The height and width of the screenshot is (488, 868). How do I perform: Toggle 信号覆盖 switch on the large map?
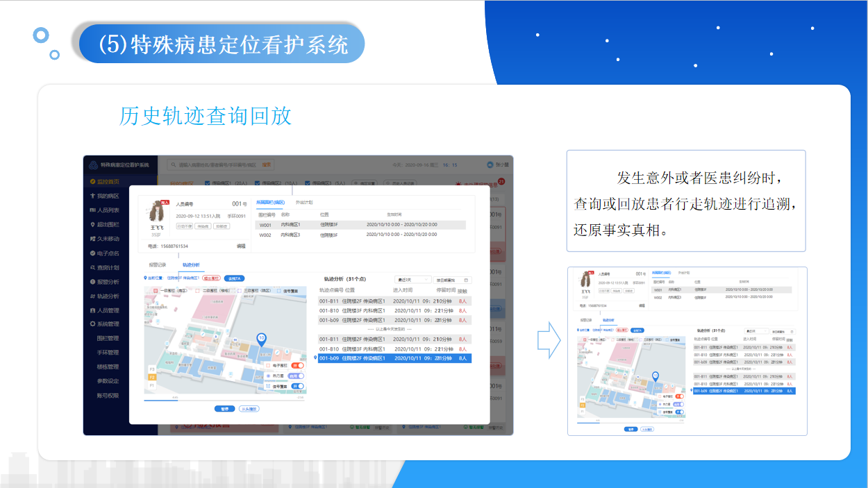pos(298,386)
